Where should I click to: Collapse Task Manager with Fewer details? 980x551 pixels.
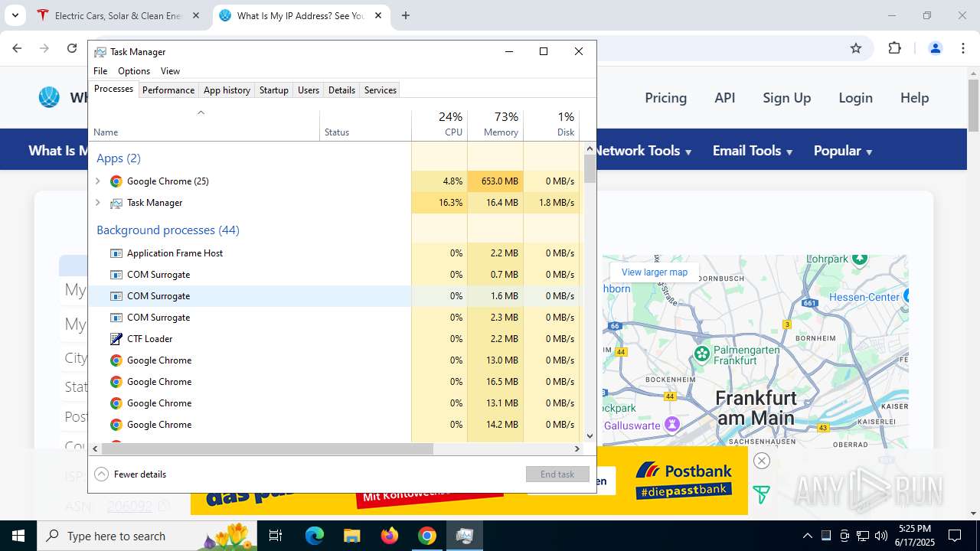coord(130,474)
